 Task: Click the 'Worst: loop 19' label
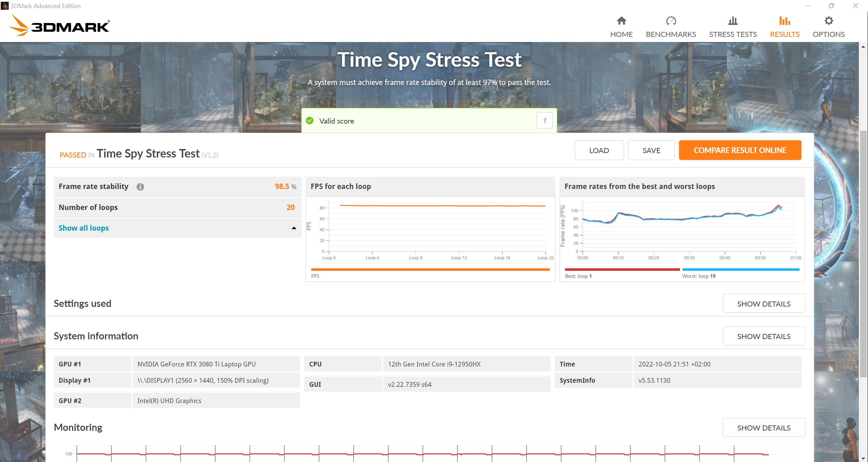tap(699, 276)
